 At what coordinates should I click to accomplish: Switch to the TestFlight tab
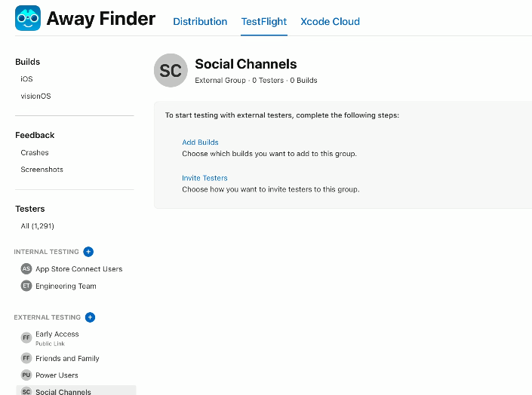pyautogui.click(x=264, y=21)
